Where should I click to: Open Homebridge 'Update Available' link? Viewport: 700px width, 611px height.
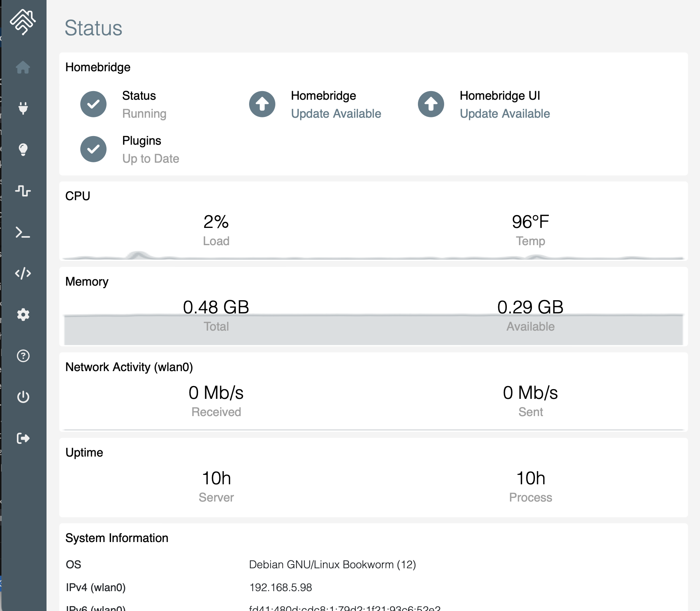click(x=336, y=114)
